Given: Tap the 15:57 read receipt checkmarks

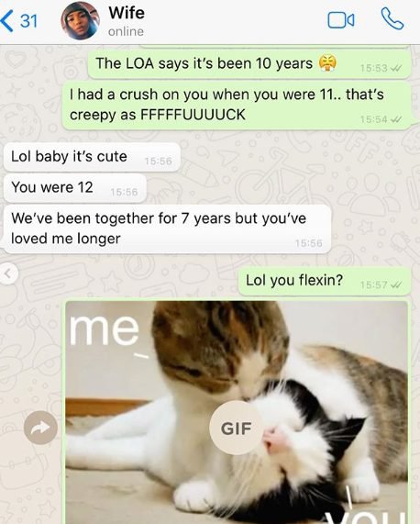Looking at the screenshot, I should (x=396, y=285).
